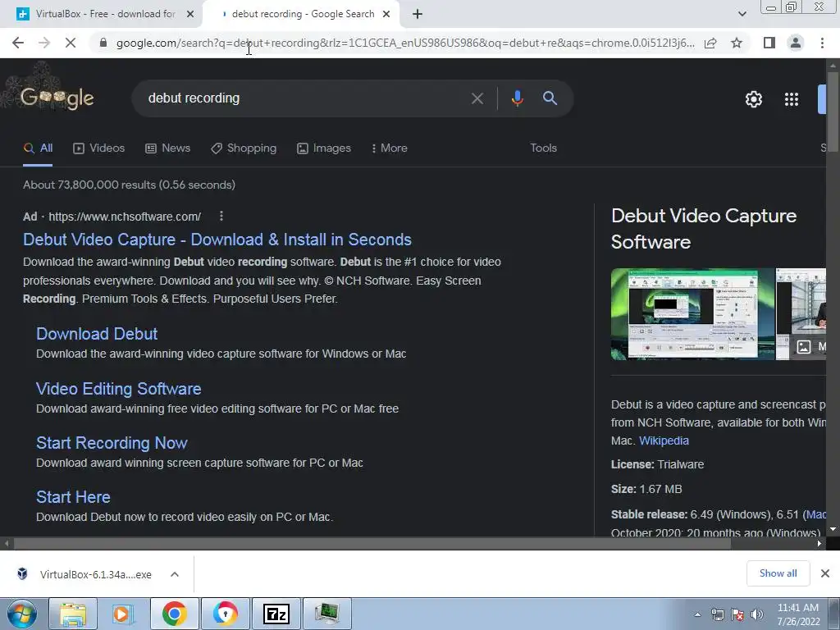Click the Google doodle logo
840x630 pixels.
coord(57,98)
